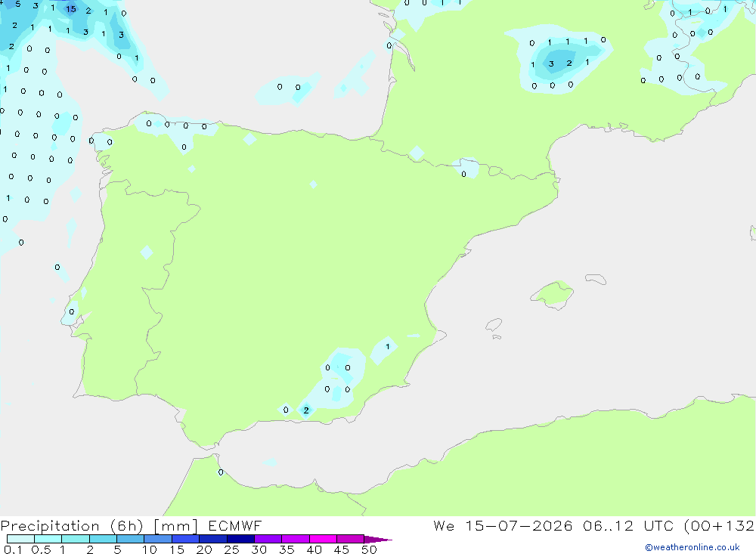Click the legend label '0.1'
This screenshot has height=554, width=756.
13,549
